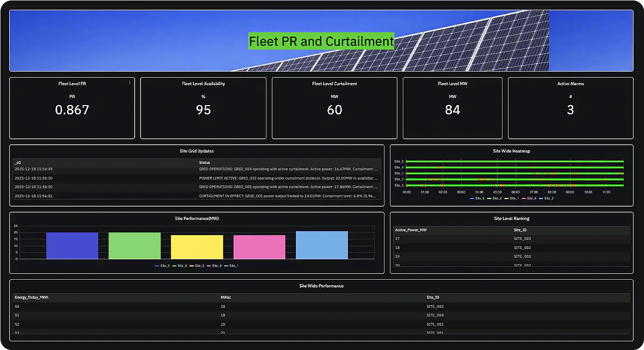644x350 pixels.
Task: Sort Site Level Ranking by Active_Power_MW header
Action: (411, 230)
